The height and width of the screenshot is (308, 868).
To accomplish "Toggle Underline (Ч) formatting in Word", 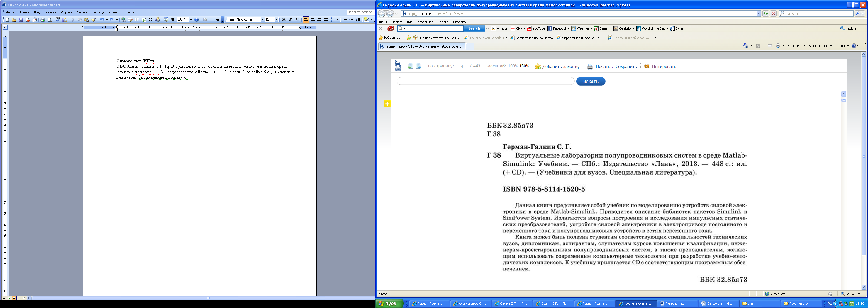I will (x=298, y=20).
